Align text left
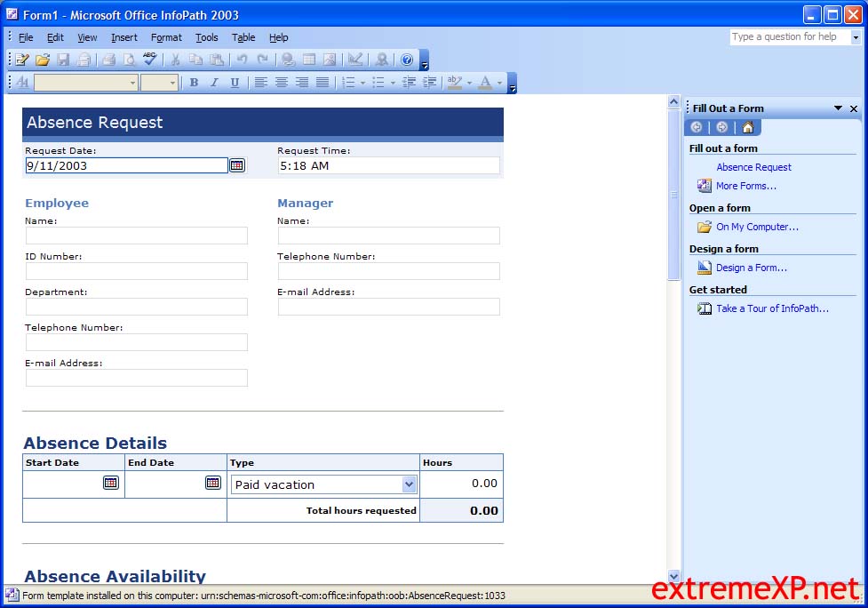The height and width of the screenshot is (608, 868). (x=260, y=83)
